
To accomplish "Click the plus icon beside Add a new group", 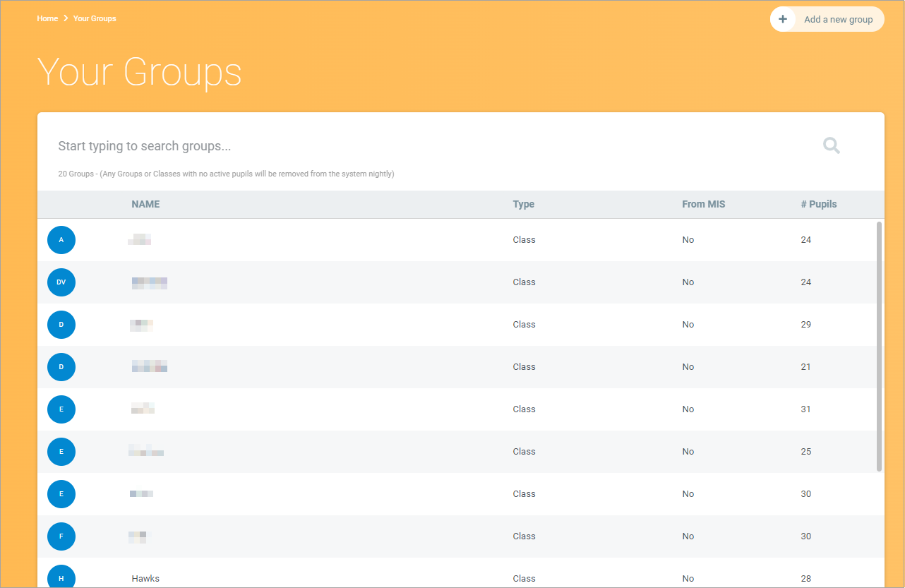I will (783, 20).
